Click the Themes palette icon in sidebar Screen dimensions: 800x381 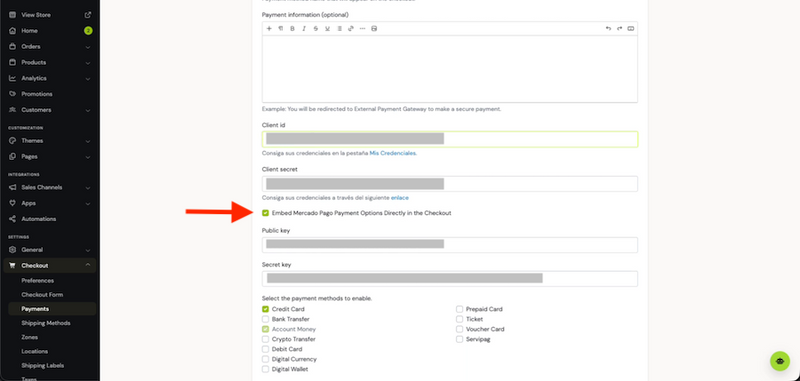(13, 141)
